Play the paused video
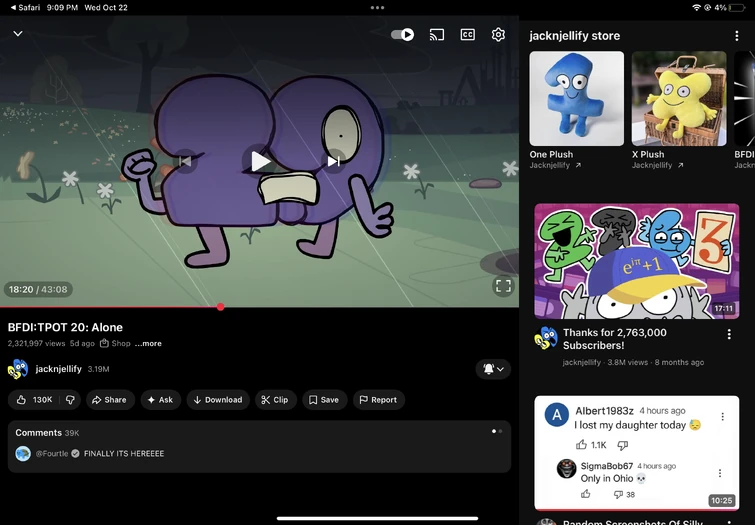The image size is (755, 525). [260, 161]
